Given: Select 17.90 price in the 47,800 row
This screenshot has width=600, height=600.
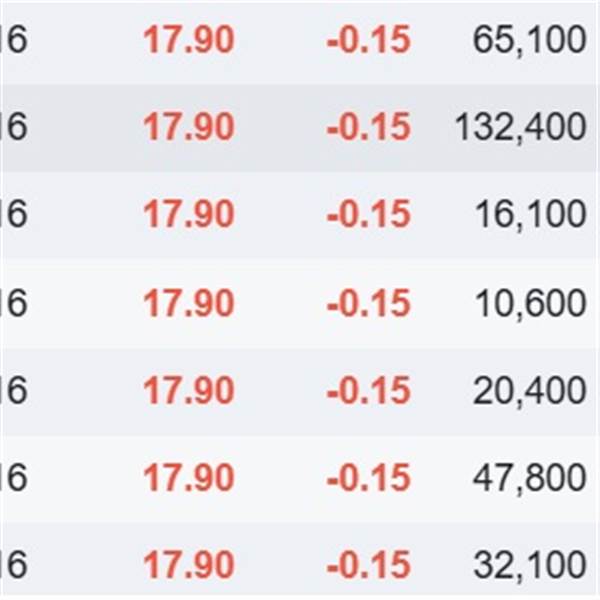Looking at the screenshot, I should click(x=189, y=478).
